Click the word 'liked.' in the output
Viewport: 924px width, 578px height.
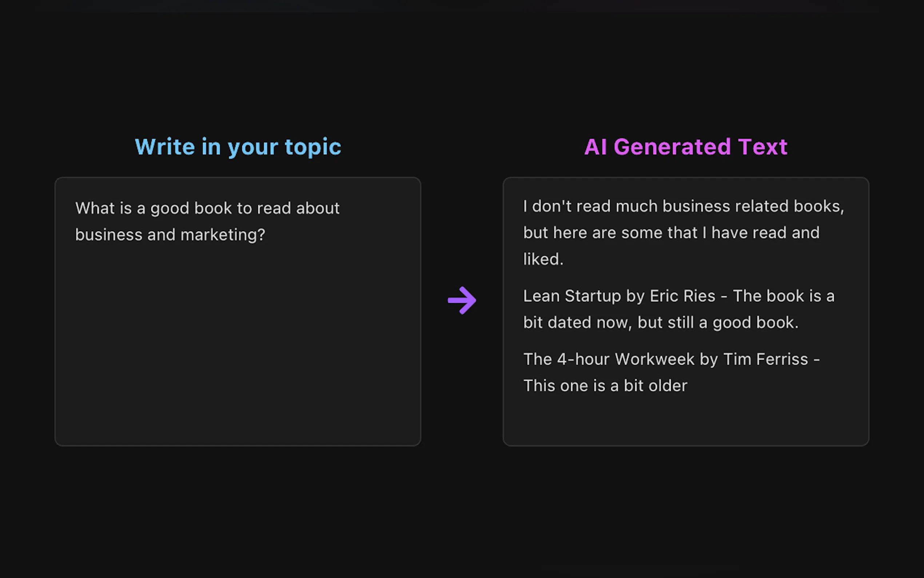(x=543, y=259)
